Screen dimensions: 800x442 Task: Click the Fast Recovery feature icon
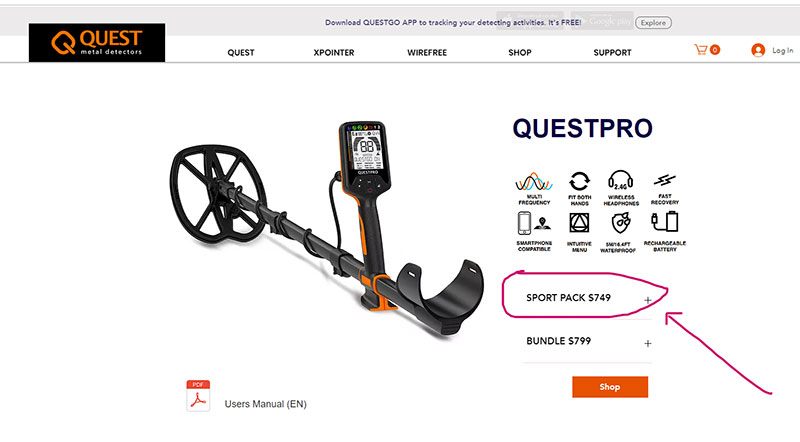point(664,180)
